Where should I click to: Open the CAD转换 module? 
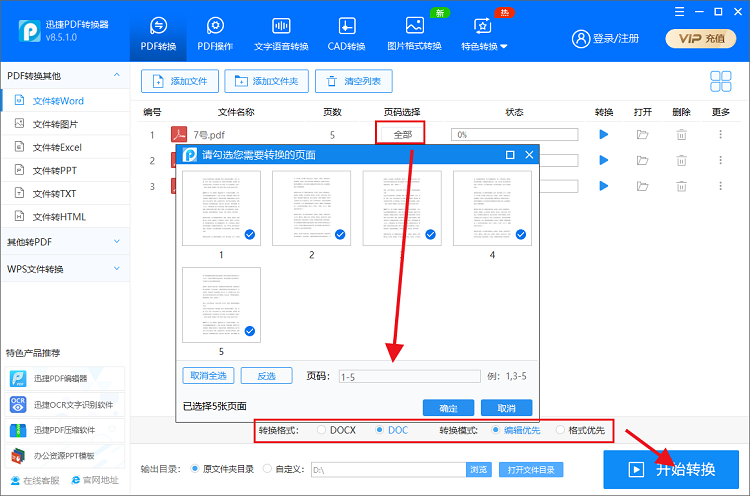pos(346,32)
